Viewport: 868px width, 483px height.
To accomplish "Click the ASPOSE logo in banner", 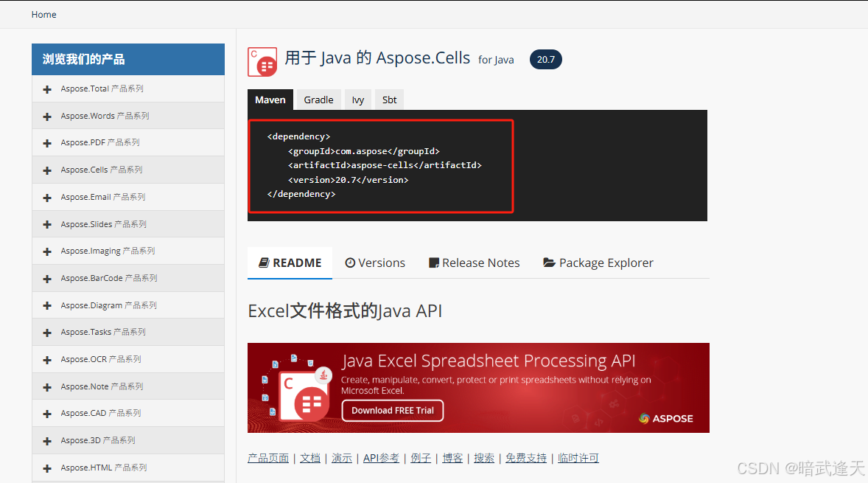I will pos(666,418).
